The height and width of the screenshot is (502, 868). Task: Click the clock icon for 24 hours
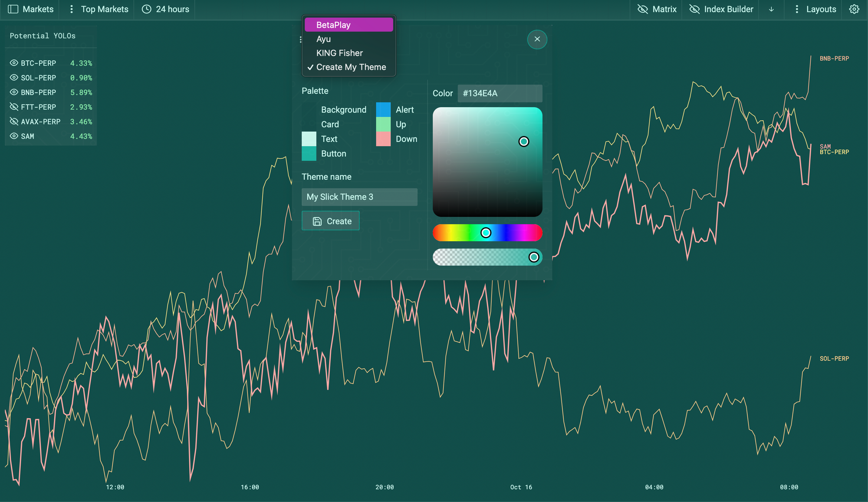(x=147, y=9)
